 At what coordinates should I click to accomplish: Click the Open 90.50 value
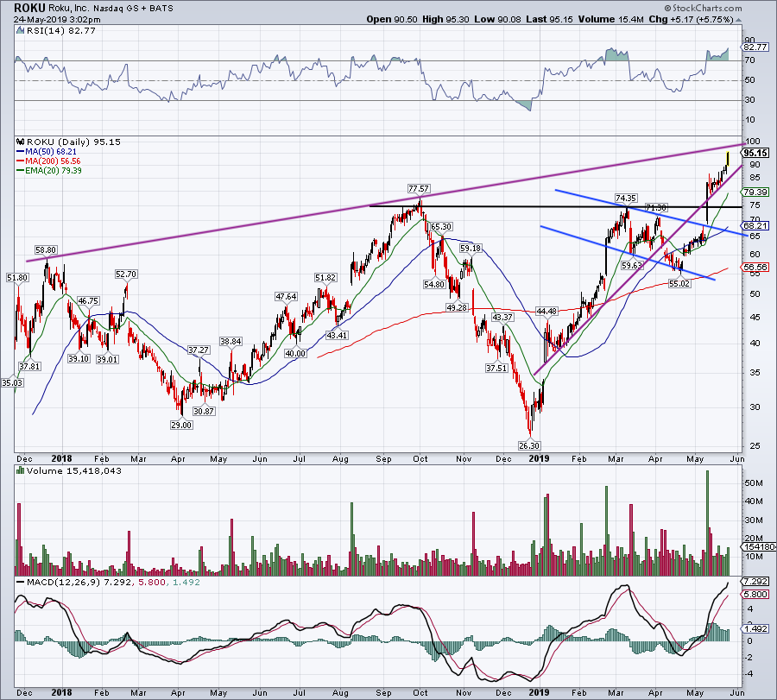click(x=392, y=19)
